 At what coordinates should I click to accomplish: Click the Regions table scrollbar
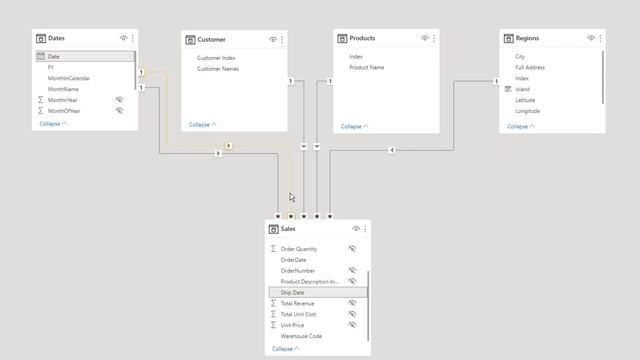tap(603, 77)
